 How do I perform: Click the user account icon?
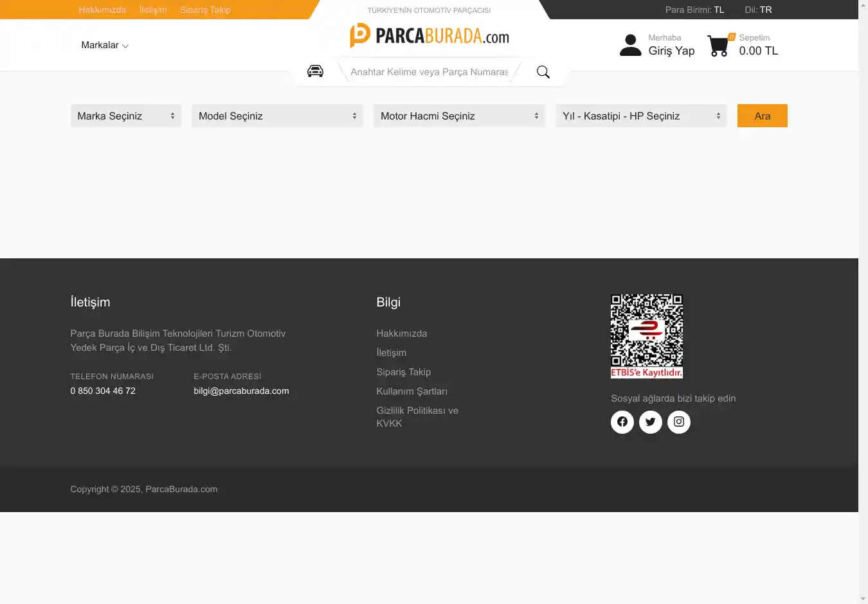point(630,46)
